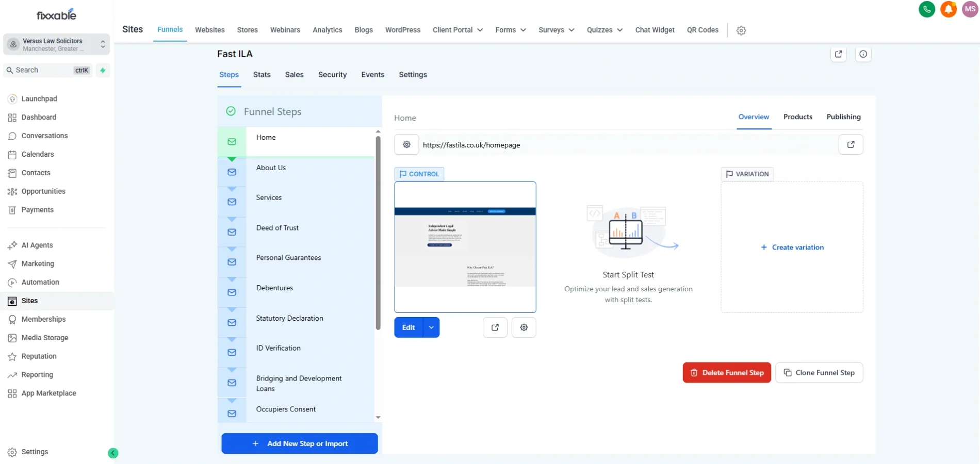Viewport: 980px width, 464px height.
Task: Expand the Client Portal menu
Action: [457, 30]
